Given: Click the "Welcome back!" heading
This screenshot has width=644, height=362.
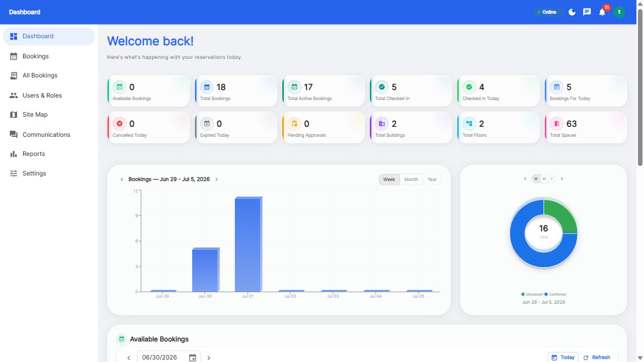Looking at the screenshot, I should tap(150, 41).
